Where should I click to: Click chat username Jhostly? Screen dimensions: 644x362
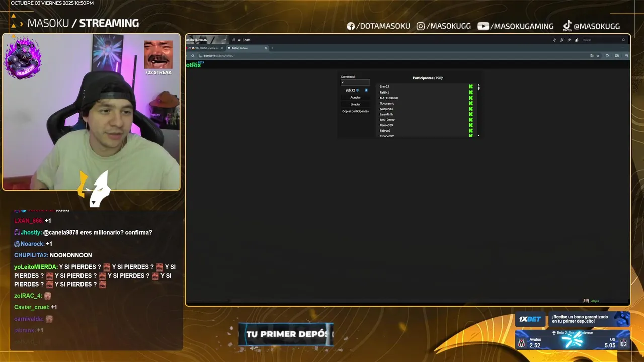[30, 232]
